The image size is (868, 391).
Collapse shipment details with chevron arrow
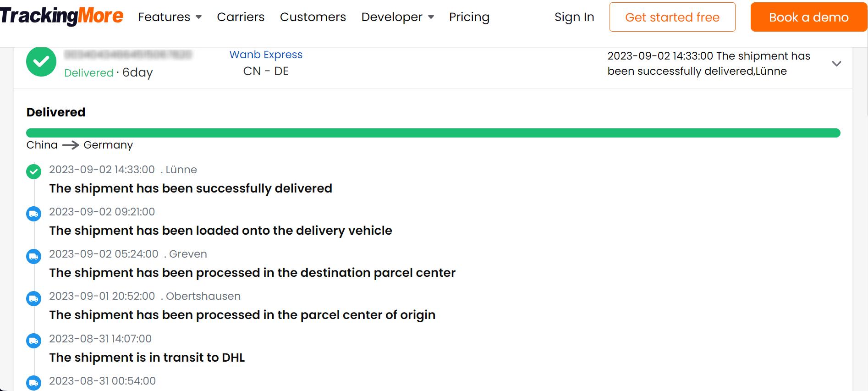pos(836,64)
